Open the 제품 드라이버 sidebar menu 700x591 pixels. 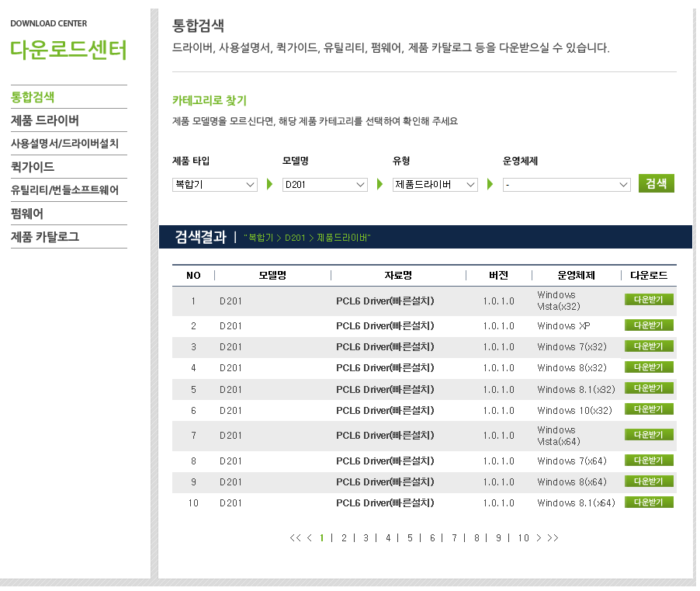(x=45, y=120)
